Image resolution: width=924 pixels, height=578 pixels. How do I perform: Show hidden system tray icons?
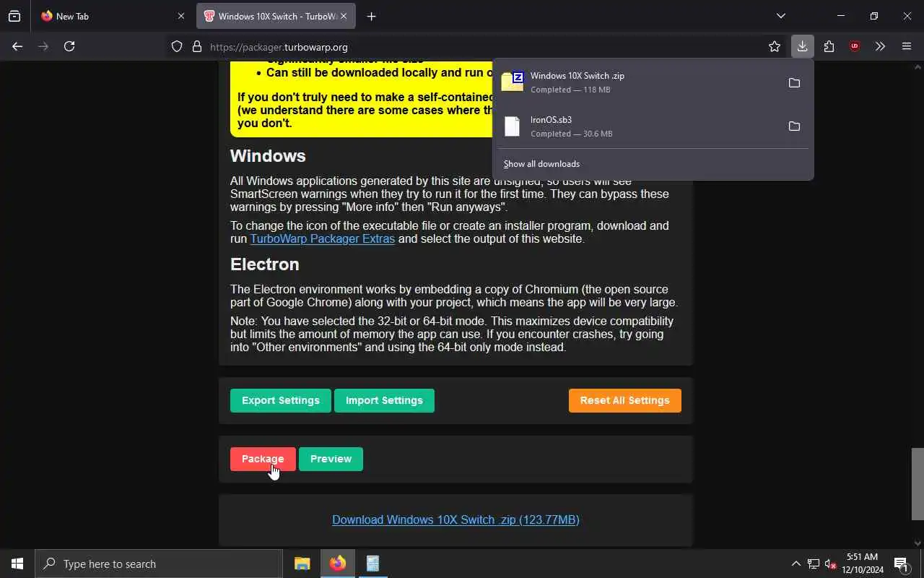click(796, 564)
